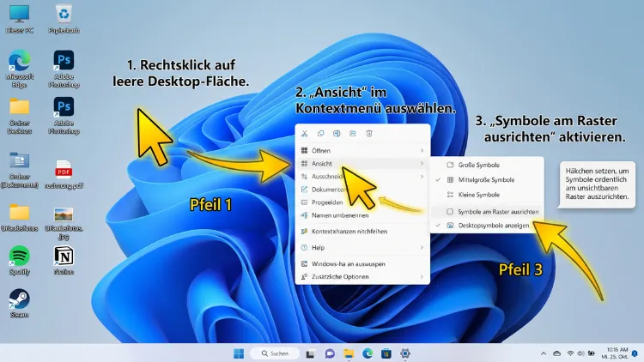
Task: Open the Chat icon on the taskbar
Action: [330, 353]
